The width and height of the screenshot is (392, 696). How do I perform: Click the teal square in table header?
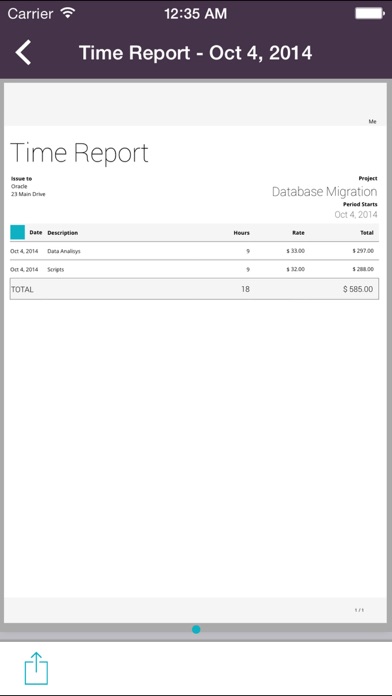(17, 232)
